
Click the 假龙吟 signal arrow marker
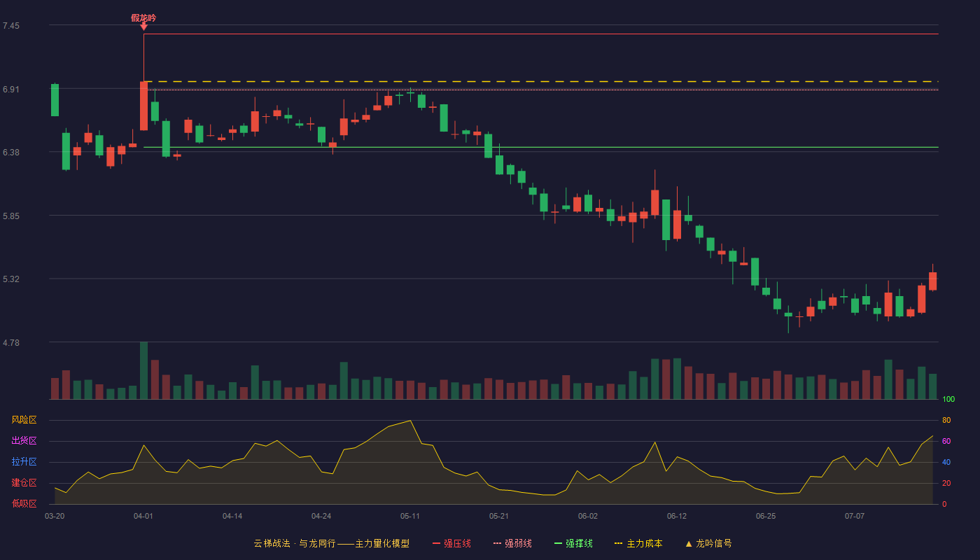pos(143,27)
